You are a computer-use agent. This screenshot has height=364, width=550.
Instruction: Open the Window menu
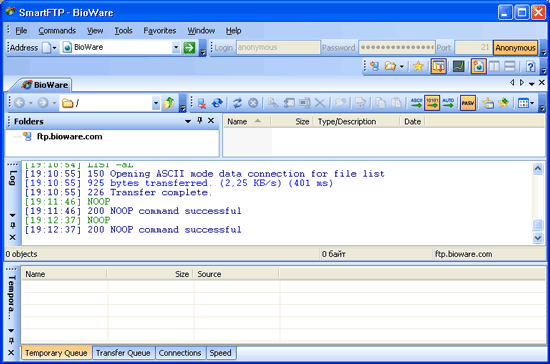[x=201, y=31]
